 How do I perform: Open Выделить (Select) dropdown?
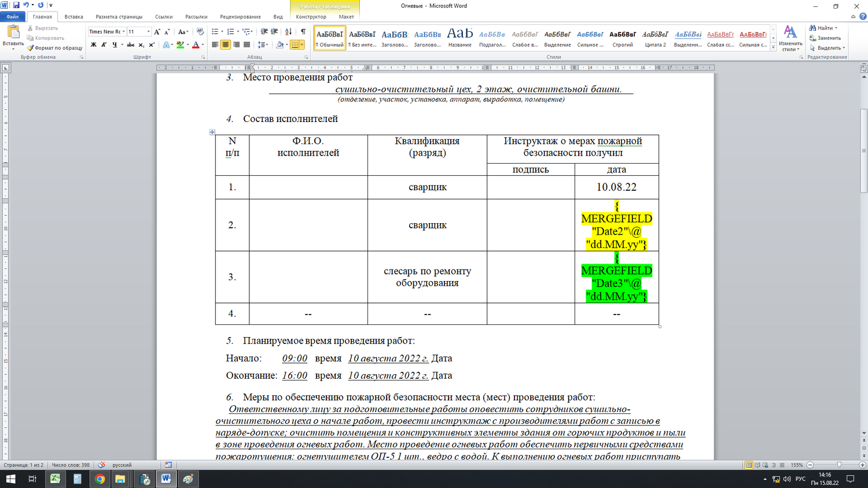coord(827,48)
